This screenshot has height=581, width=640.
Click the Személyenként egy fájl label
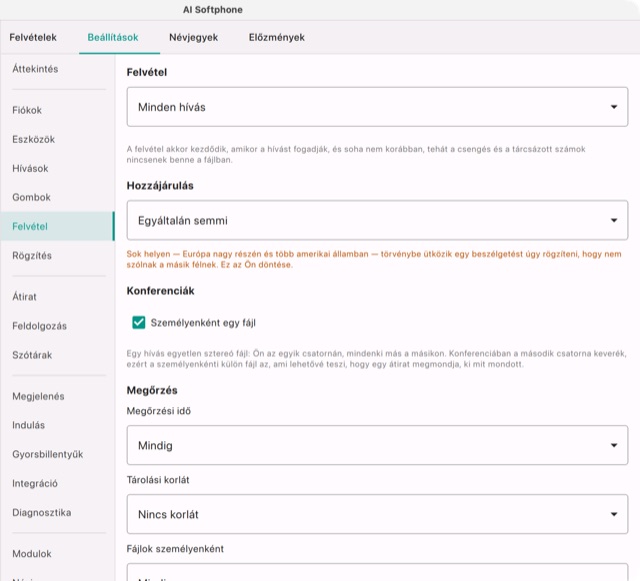(203, 323)
